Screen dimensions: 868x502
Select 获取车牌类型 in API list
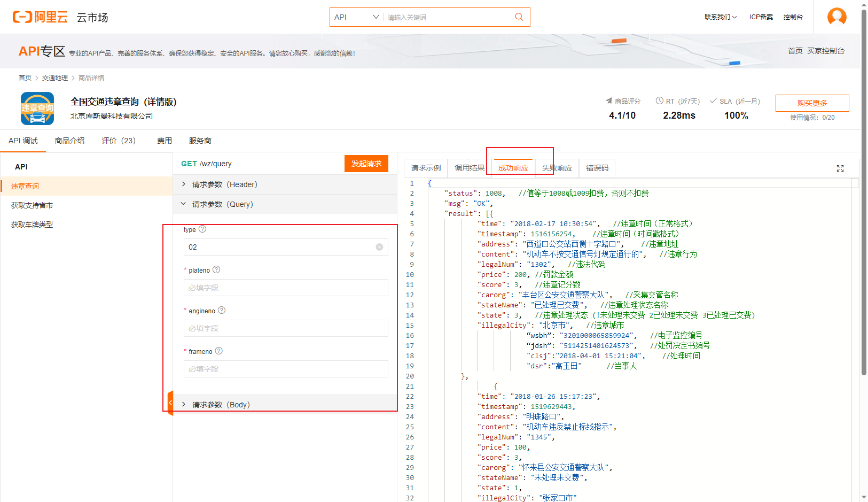pos(87,225)
